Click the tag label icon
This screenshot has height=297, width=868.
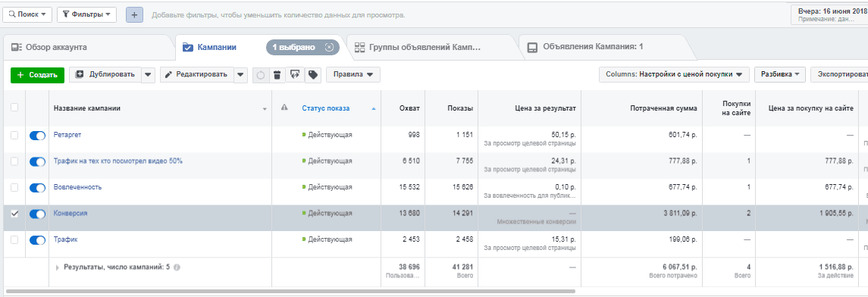point(313,75)
